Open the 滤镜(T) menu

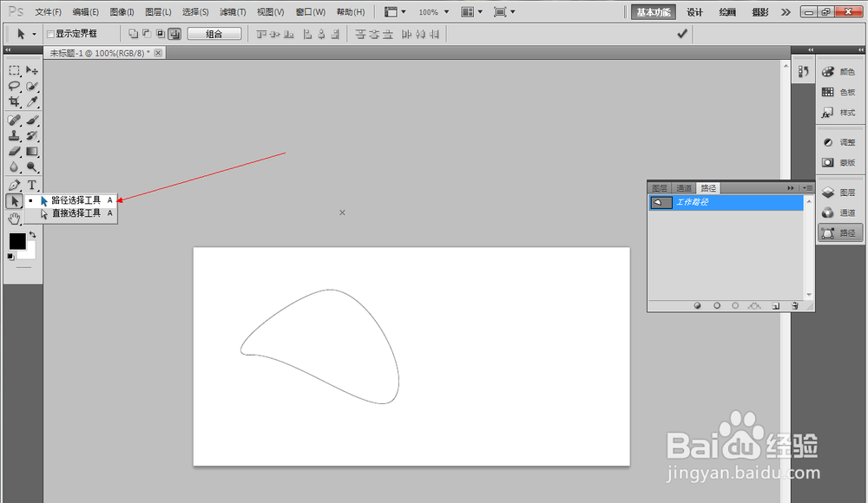pos(233,12)
